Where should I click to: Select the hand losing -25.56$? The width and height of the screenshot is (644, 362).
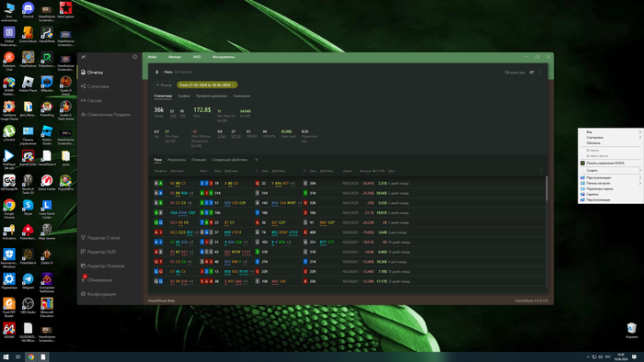tap(347, 193)
